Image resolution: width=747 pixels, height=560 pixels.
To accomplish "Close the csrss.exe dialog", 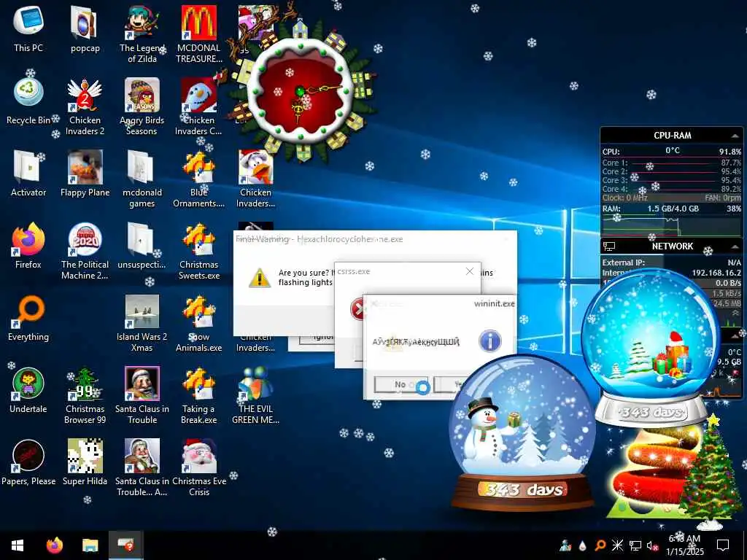I will [469, 271].
